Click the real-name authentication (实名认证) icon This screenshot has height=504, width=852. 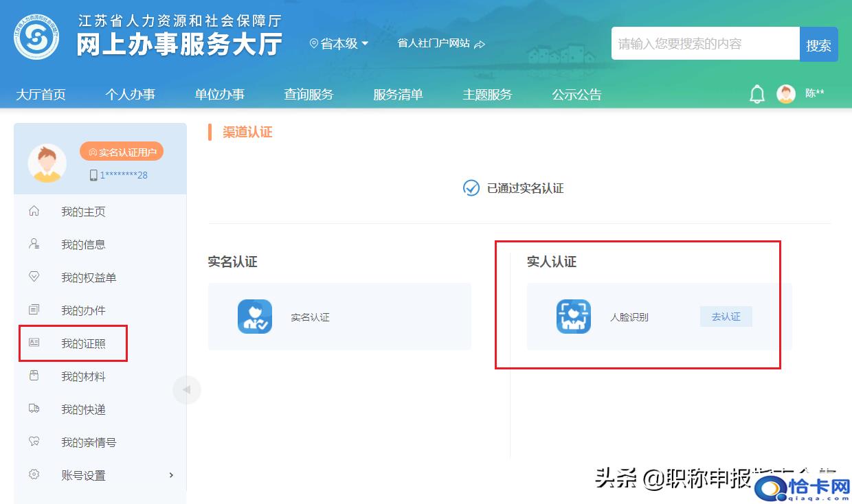coord(255,317)
